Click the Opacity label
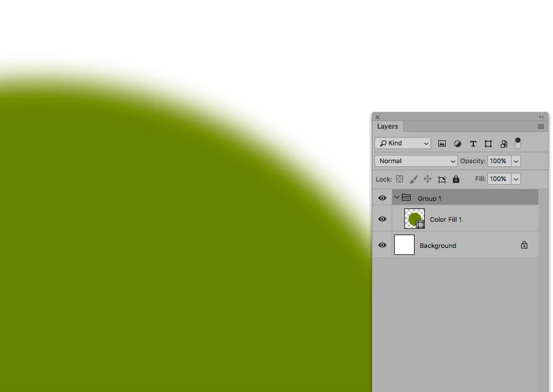 (x=473, y=161)
